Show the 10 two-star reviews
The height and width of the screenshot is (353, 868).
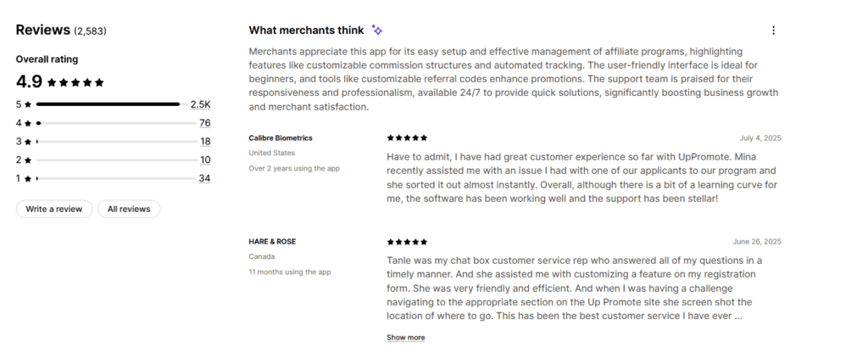[x=205, y=160]
